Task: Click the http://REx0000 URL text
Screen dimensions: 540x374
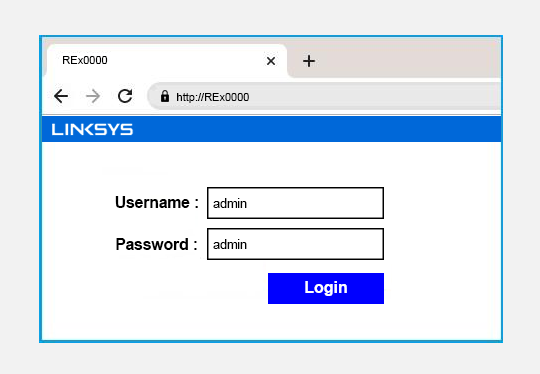Action: point(212,97)
